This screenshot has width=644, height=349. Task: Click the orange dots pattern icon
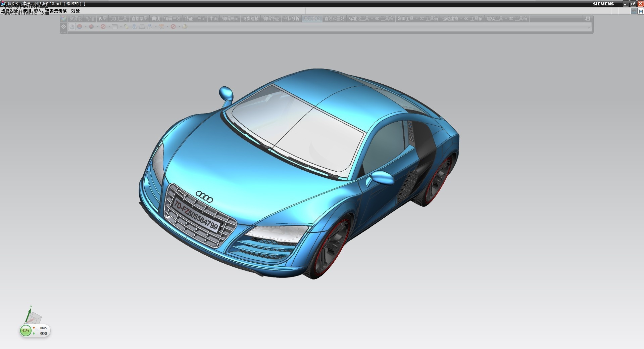point(161,27)
